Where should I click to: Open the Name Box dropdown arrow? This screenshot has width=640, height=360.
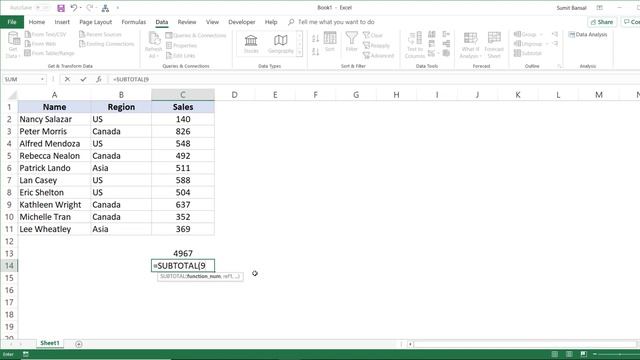42,79
